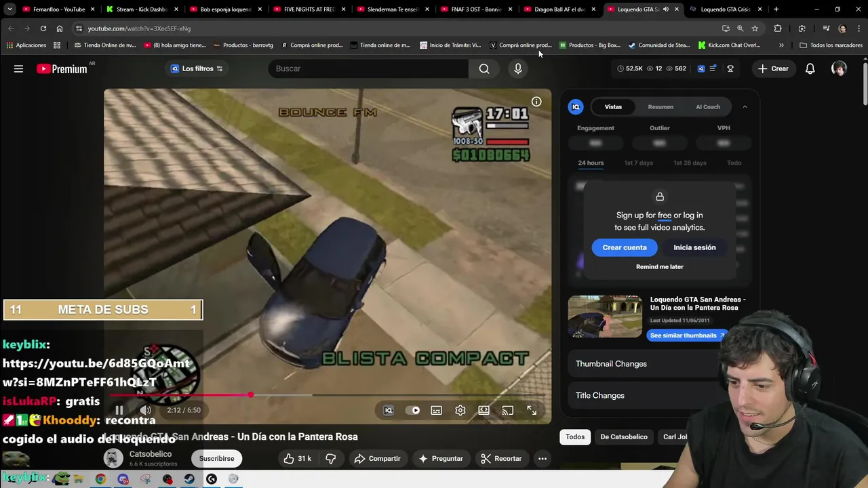The height and width of the screenshot is (488, 868).
Task: Select the 1st 28 days period tab
Action: click(690, 163)
